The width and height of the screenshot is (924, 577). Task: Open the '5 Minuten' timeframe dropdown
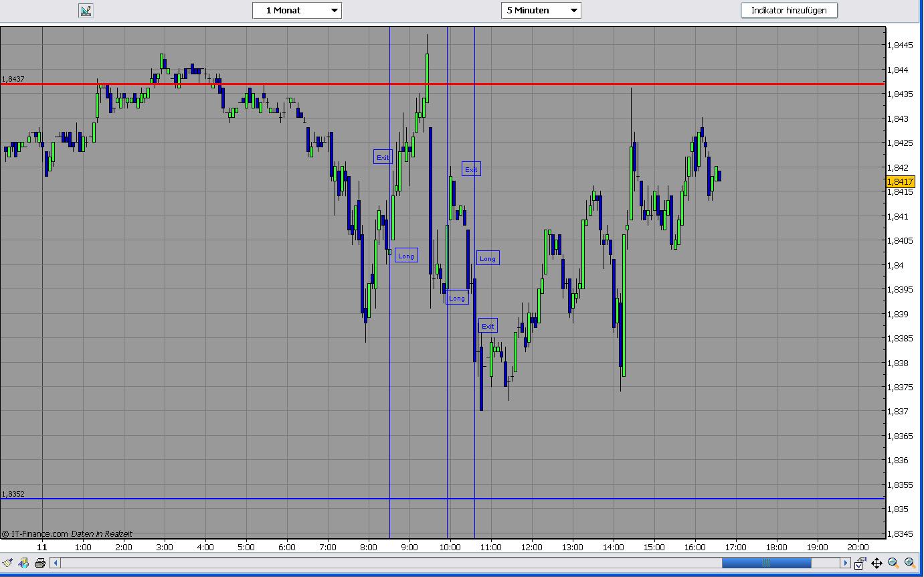pyautogui.click(x=541, y=10)
